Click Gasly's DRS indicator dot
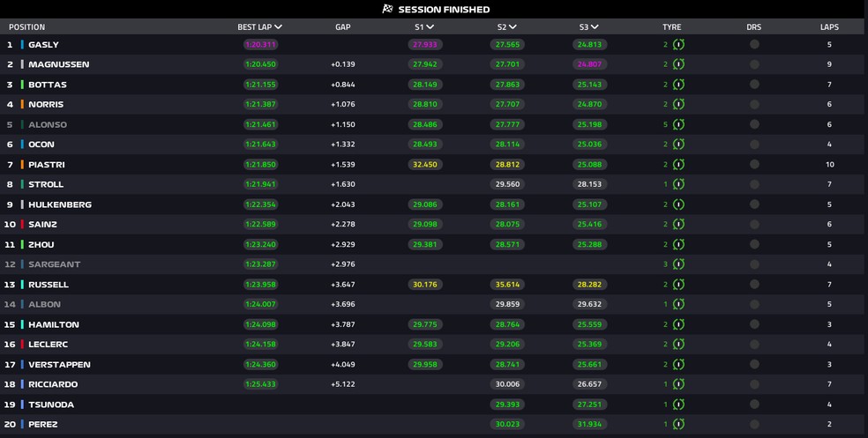Viewport: 868px width, 438px height. [754, 44]
